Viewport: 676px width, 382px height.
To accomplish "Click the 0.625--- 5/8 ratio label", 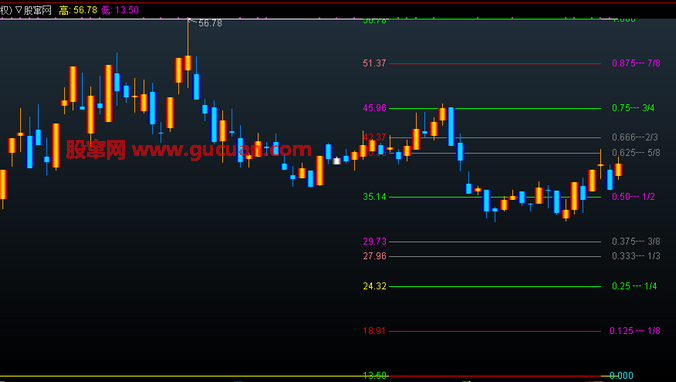I will (x=636, y=153).
